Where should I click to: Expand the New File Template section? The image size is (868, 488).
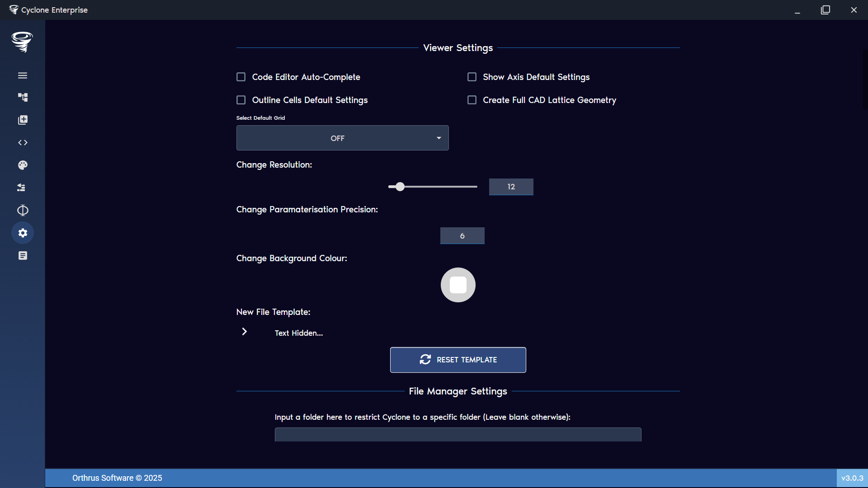click(244, 331)
